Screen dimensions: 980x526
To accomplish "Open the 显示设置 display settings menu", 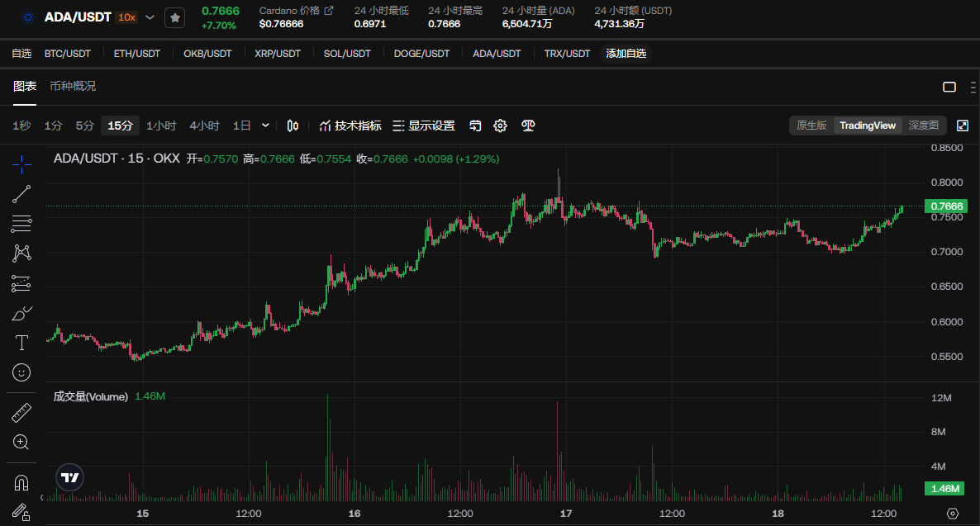I will pyautogui.click(x=423, y=126).
